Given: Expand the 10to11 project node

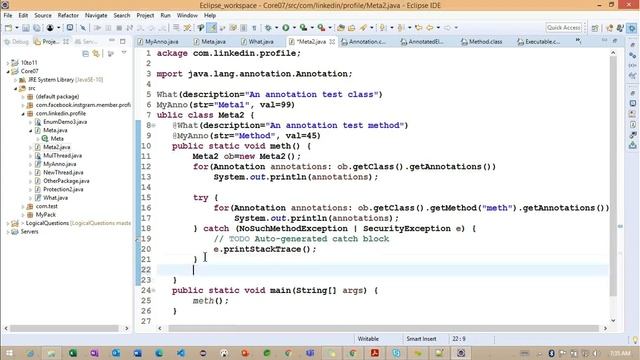Looking at the screenshot, I should 8,63.
